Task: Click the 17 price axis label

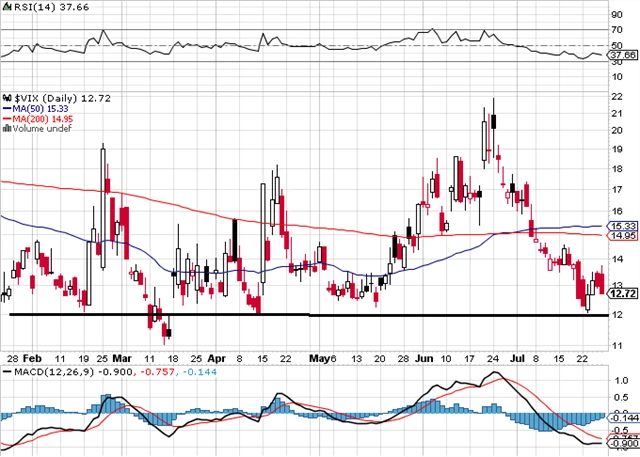Action: point(617,189)
